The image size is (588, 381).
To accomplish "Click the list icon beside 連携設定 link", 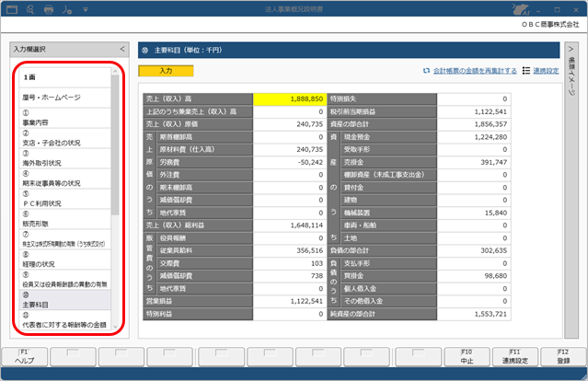I will click(526, 71).
